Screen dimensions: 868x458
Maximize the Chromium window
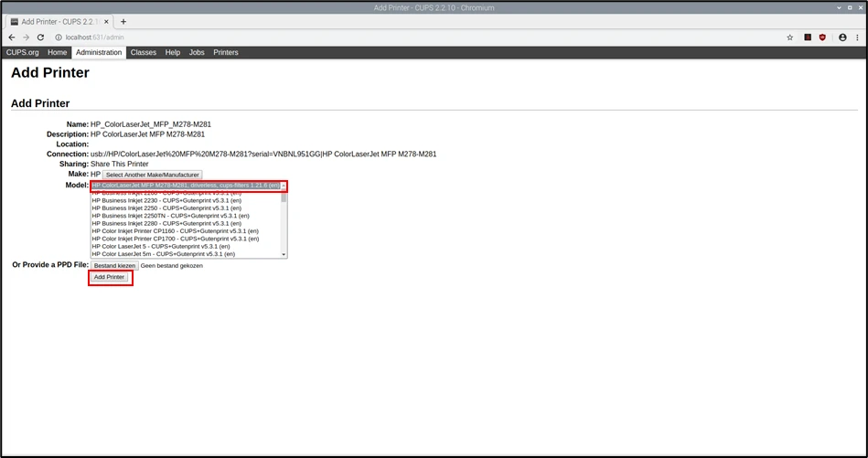pos(850,7)
